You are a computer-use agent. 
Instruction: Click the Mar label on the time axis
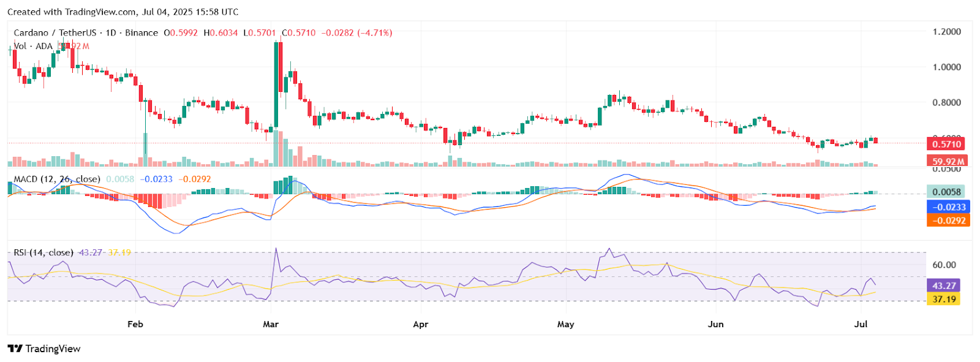point(271,324)
